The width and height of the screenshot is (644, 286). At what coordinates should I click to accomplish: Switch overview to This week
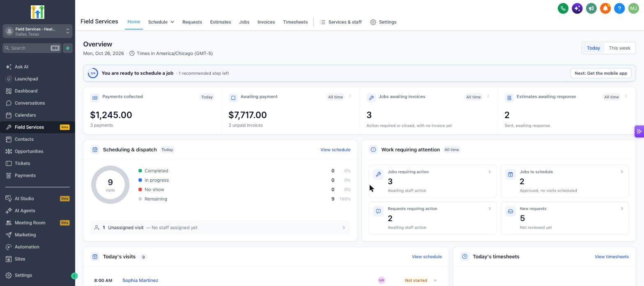coord(619,48)
